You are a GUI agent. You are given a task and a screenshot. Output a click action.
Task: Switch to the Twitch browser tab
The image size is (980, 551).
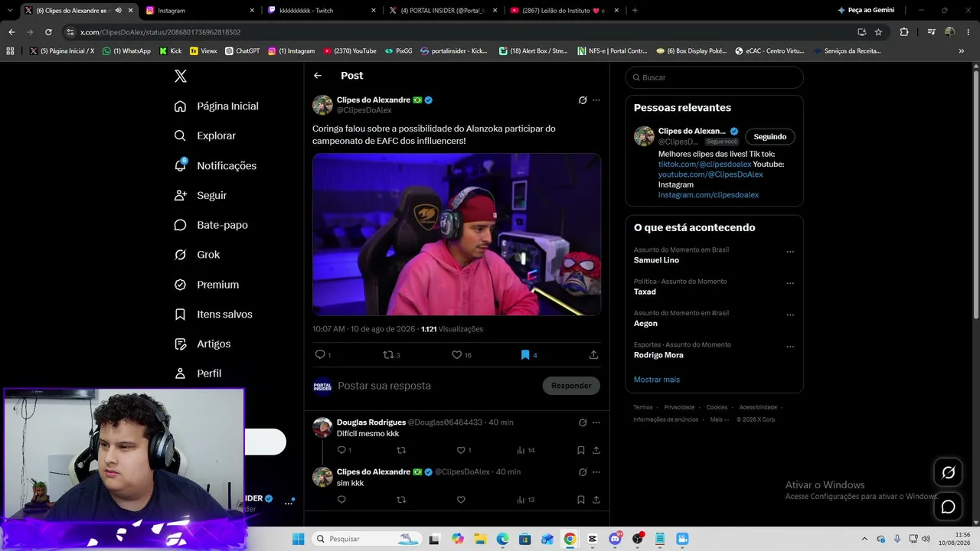[322, 11]
